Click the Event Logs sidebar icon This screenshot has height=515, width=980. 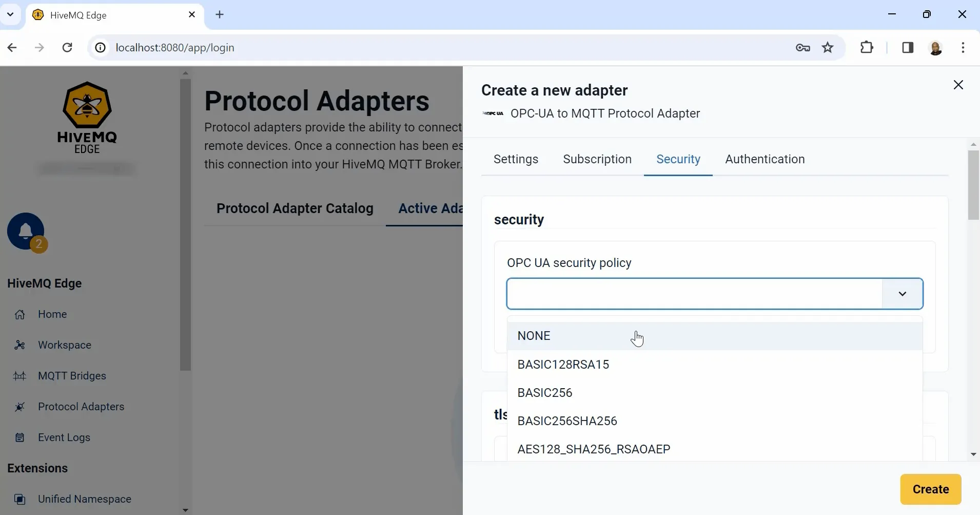pos(19,437)
